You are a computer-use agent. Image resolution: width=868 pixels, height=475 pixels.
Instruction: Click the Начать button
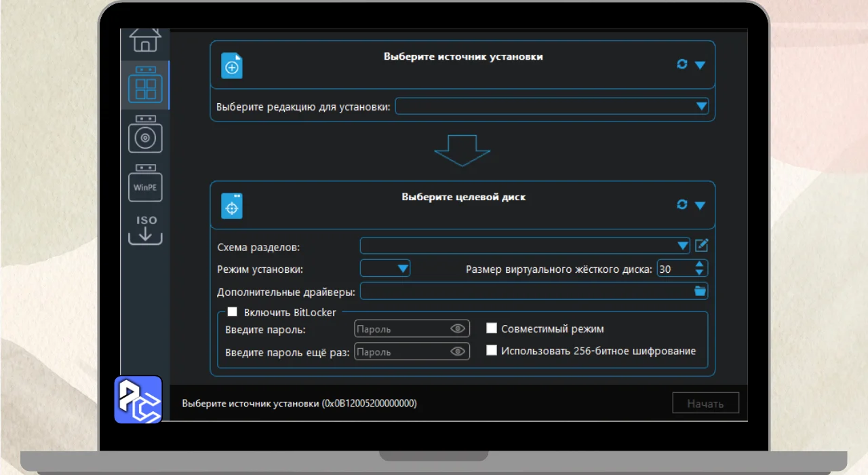[705, 403]
